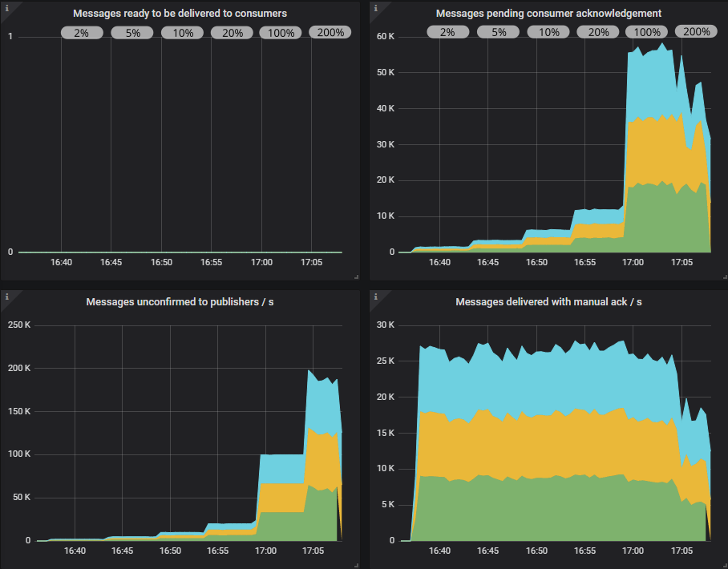Click the info icon on the pending acknowledgement panel
This screenshot has height=569, width=728.
coord(374,6)
